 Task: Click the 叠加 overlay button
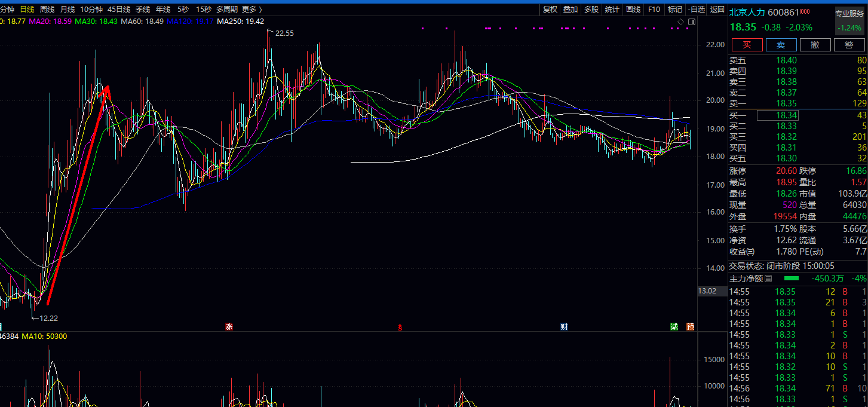pyautogui.click(x=571, y=10)
